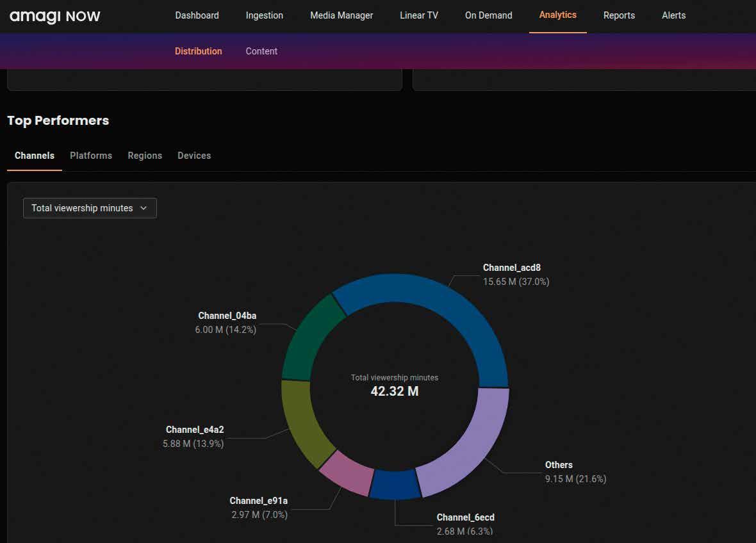
Task: Click the 2.97 M (7.0%) value
Action: point(259,515)
